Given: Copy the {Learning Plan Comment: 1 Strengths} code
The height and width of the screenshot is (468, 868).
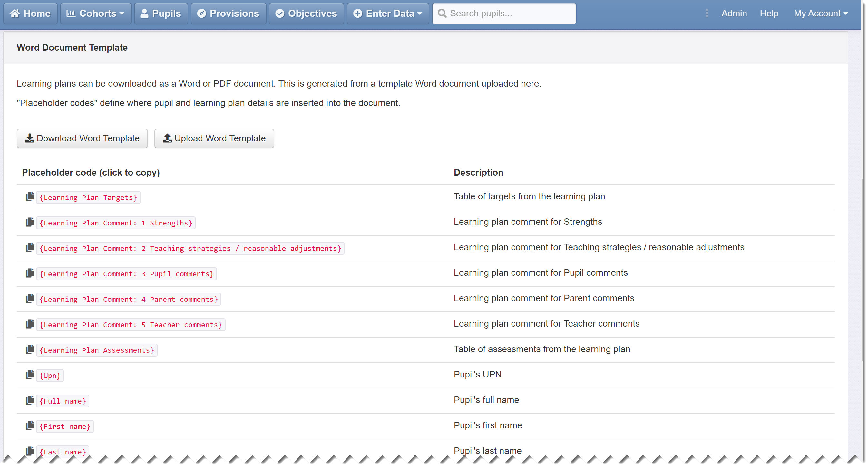Looking at the screenshot, I should click(x=116, y=223).
